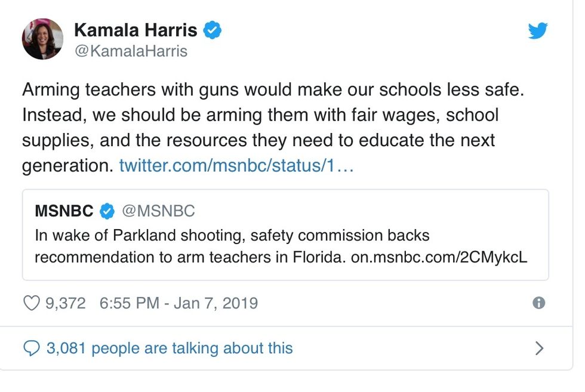585x392 pixels.
Task: Open the 6:55 PM - Jan 7, 2019 timestamp
Action: point(178,303)
